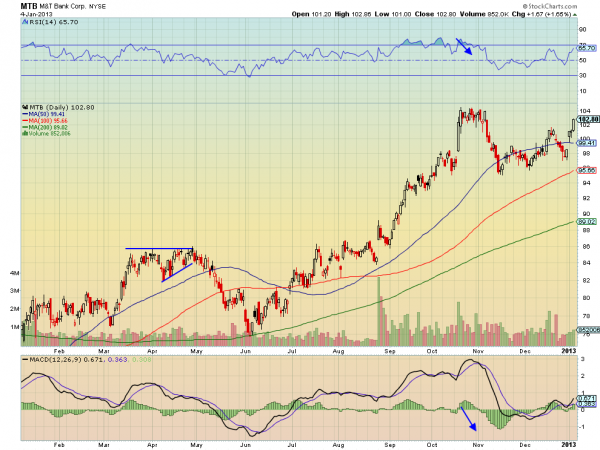The width and height of the screenshot is (600, 450).
Task: Click the NYSE exchange label
Action: point(97,7)
